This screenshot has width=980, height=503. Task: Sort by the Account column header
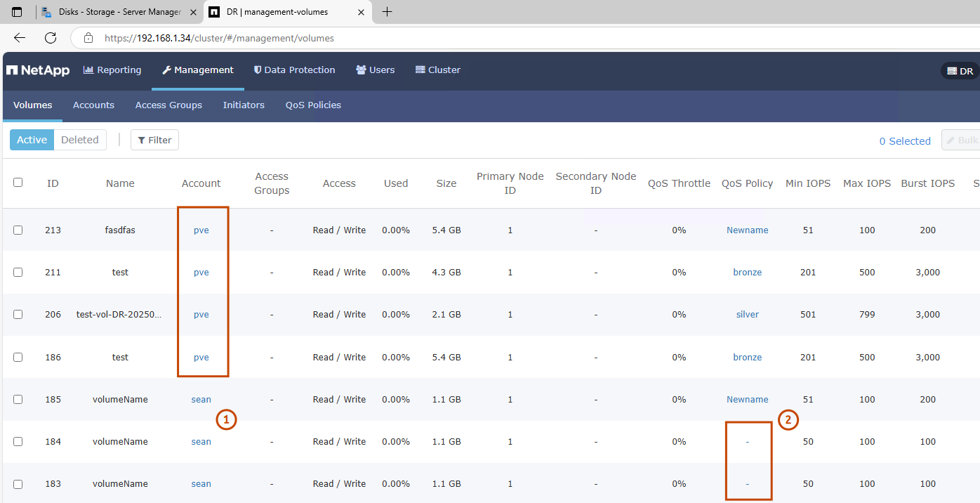coord(201,183)
